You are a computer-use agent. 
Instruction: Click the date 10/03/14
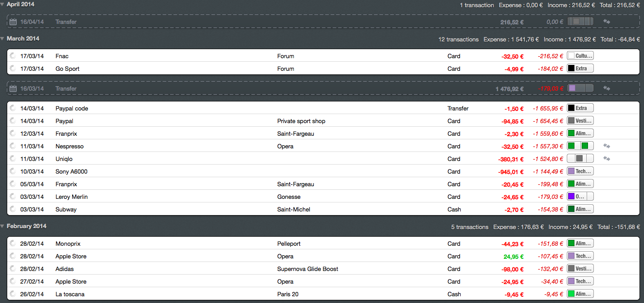click(32, 171)
